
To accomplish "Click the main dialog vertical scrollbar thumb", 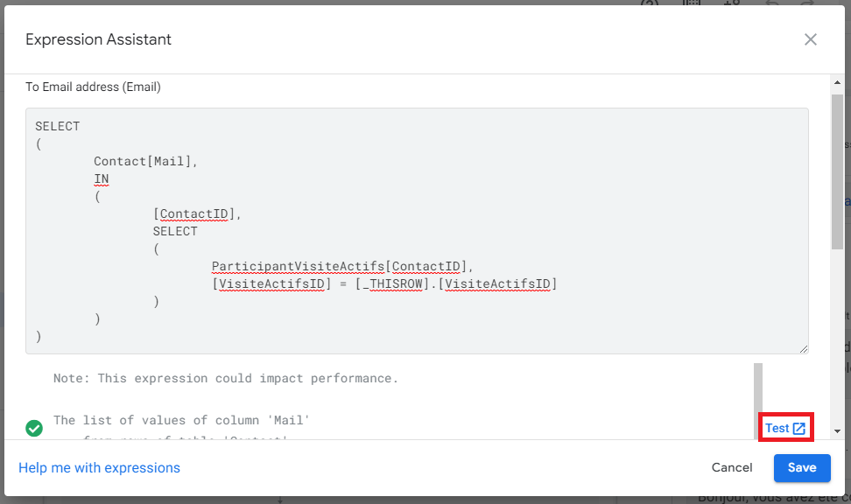I will [x=837, y=172].
